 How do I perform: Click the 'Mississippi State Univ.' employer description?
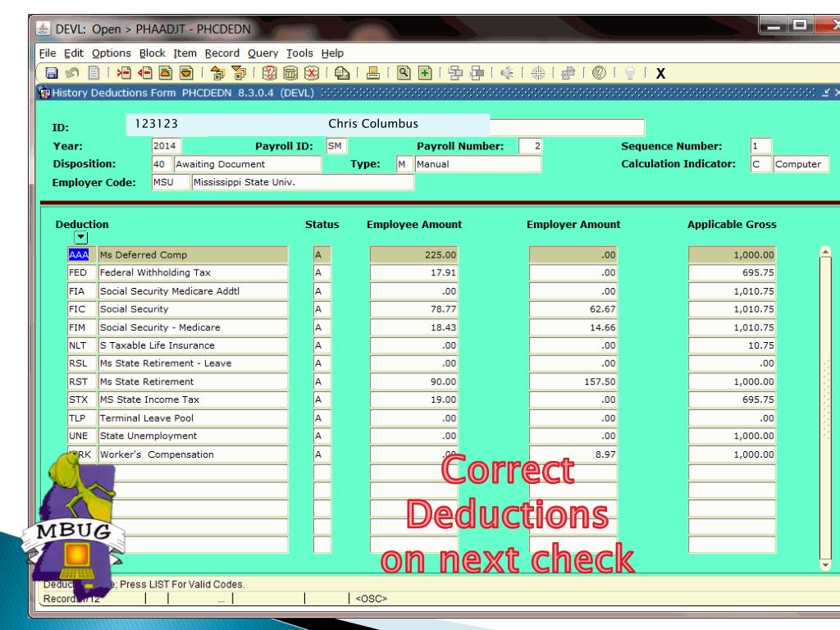click(x=303, y=182)
